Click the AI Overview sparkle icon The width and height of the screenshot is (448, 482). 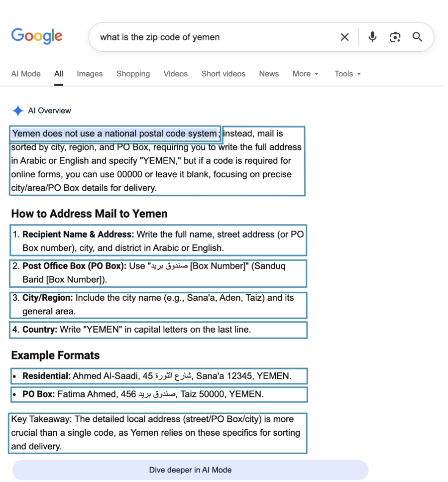pyautogui.click(x=18, y=111)
